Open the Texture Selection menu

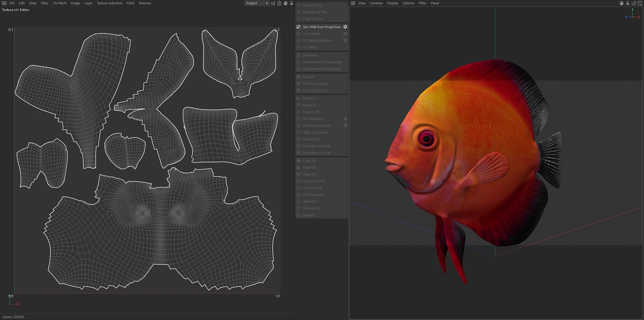click(109, 3)
